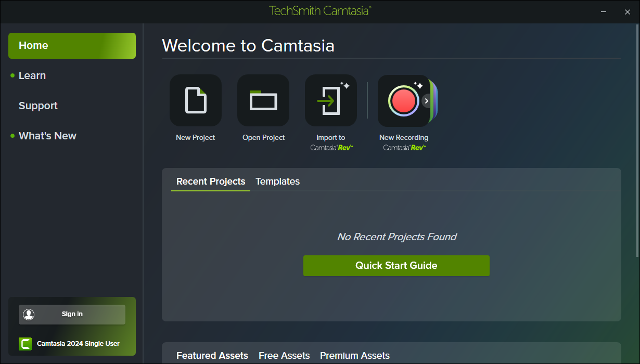Open the Learn section in sidebar
This screenshot has width=640, height=364.
(x=32, y=76)
